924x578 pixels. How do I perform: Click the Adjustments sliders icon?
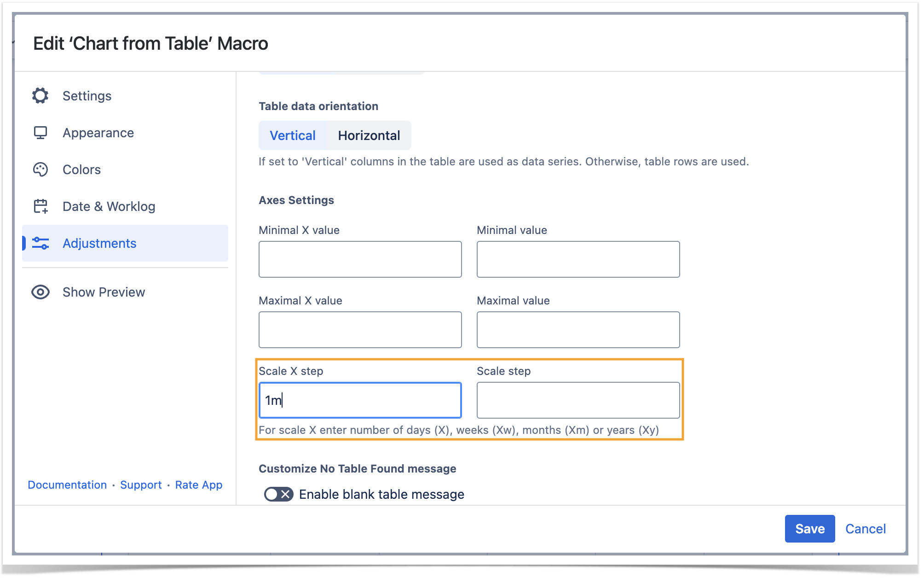pos(40,243)
